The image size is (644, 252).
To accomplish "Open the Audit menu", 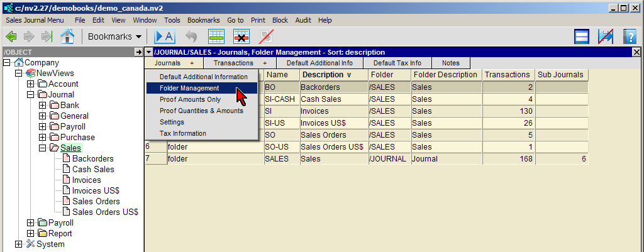I will (x=303, y=20).
